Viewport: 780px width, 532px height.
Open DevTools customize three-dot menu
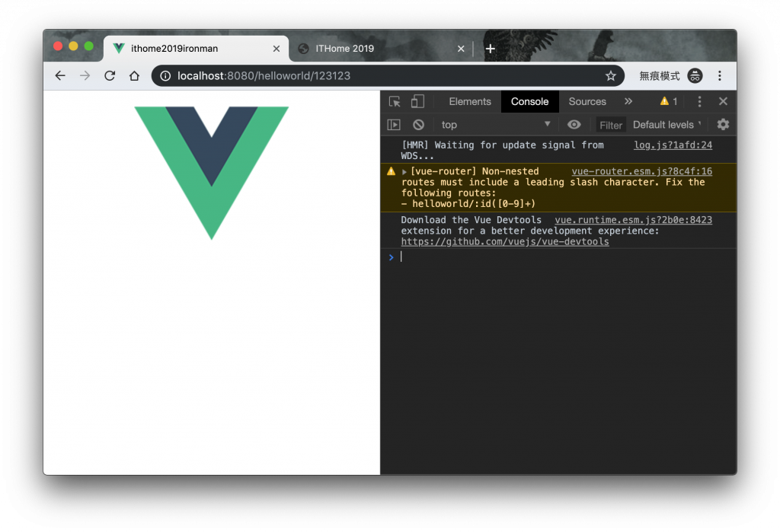pos(699,101)
